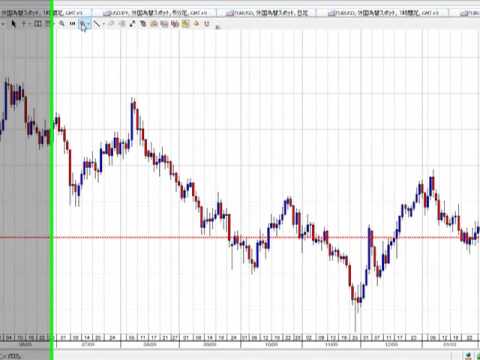Select the crosshair tool in toolbar
Viewport: 480px width, 360px height.
24,24
